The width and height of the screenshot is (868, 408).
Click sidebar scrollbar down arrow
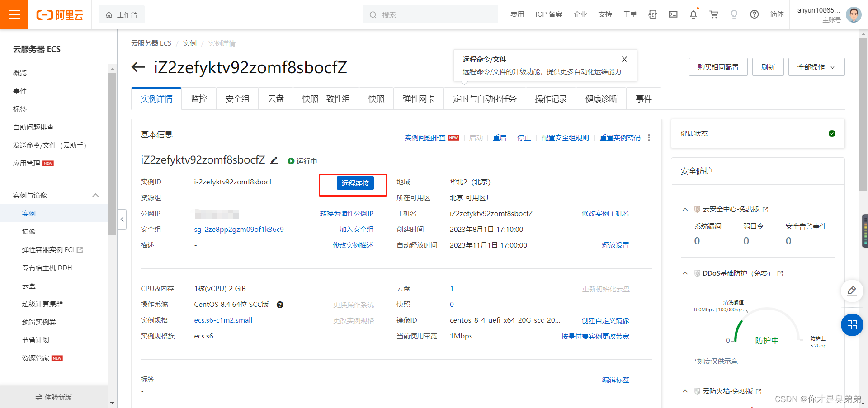[112, 403]
